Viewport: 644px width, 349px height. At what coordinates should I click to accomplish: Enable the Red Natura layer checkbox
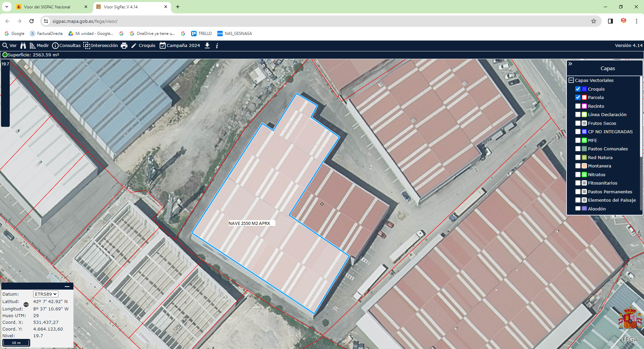(x=578, y=157)
